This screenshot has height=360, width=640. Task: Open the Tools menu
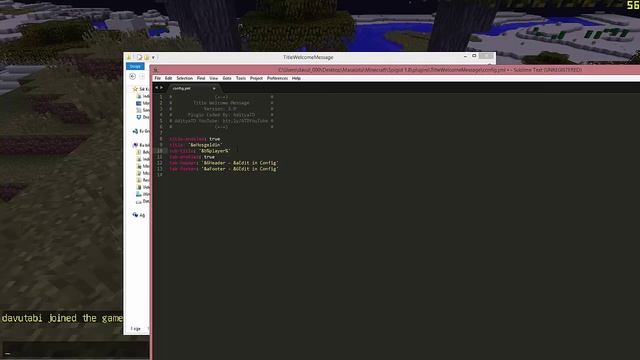pos(241,78)
